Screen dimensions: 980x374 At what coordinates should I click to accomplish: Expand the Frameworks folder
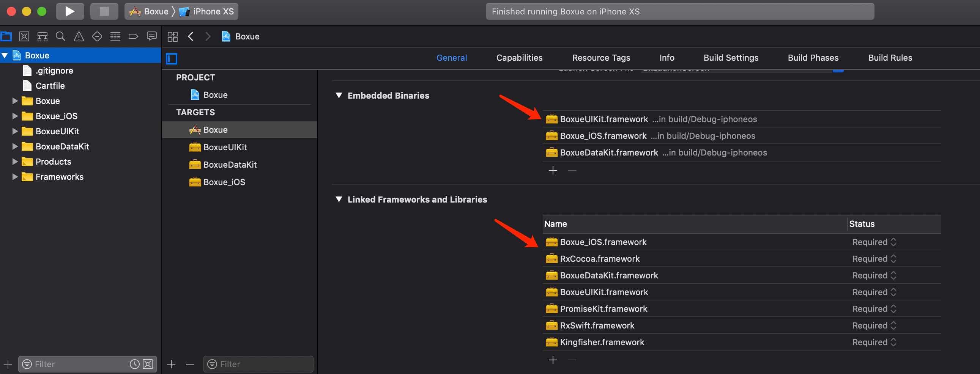[x=15, y=177]
